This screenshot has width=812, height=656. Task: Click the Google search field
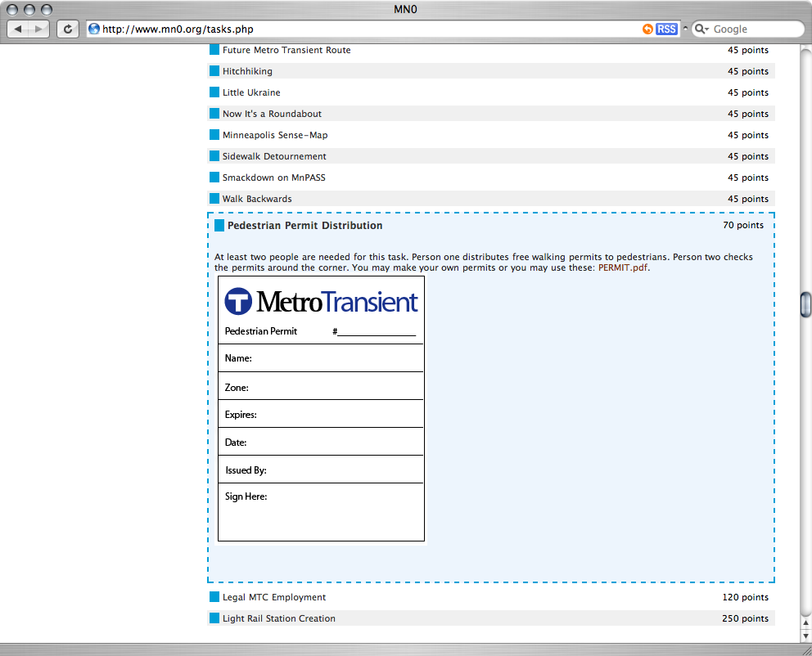point(755,29)
